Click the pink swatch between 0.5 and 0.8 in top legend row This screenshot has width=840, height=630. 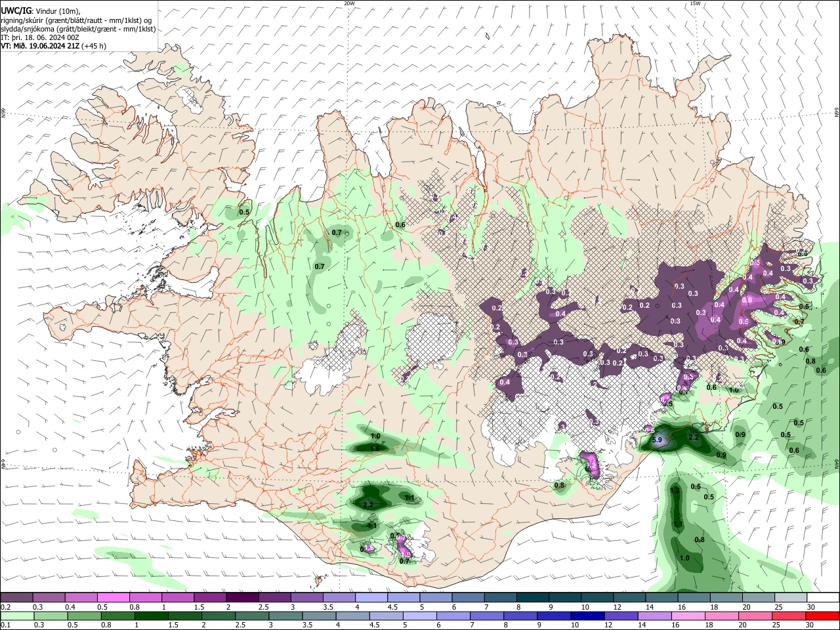click(x=113, y=597)
